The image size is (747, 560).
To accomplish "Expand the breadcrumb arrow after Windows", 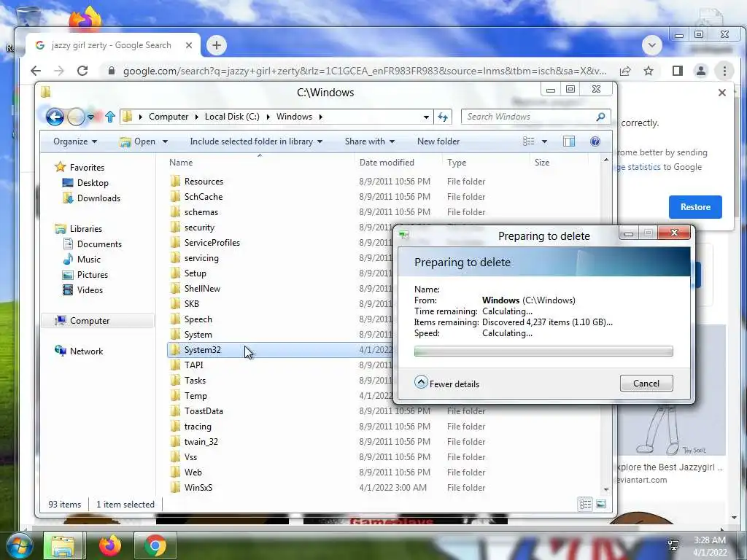I will pyautogui.click(x=321, y=117).
